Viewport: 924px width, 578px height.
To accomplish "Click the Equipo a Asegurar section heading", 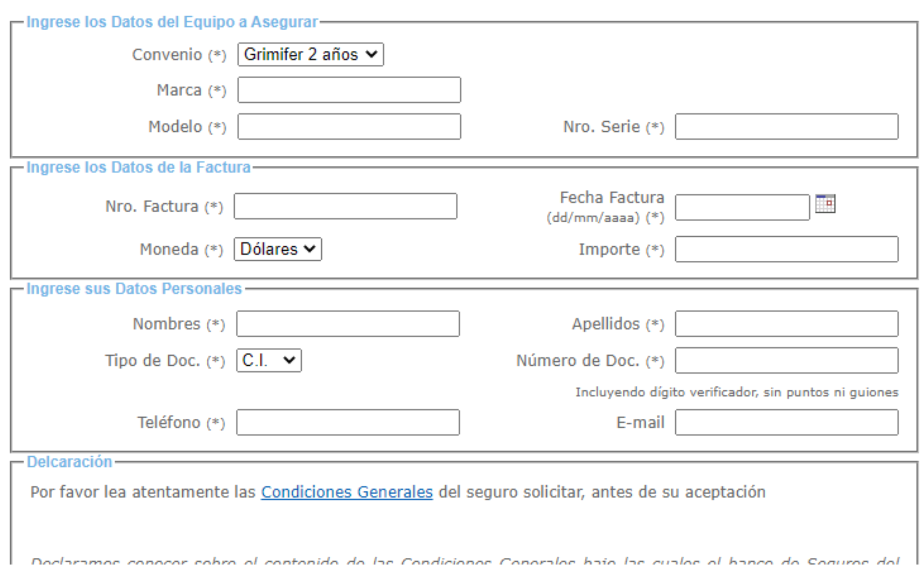I will pyautogui.click(x=172, y=22).
